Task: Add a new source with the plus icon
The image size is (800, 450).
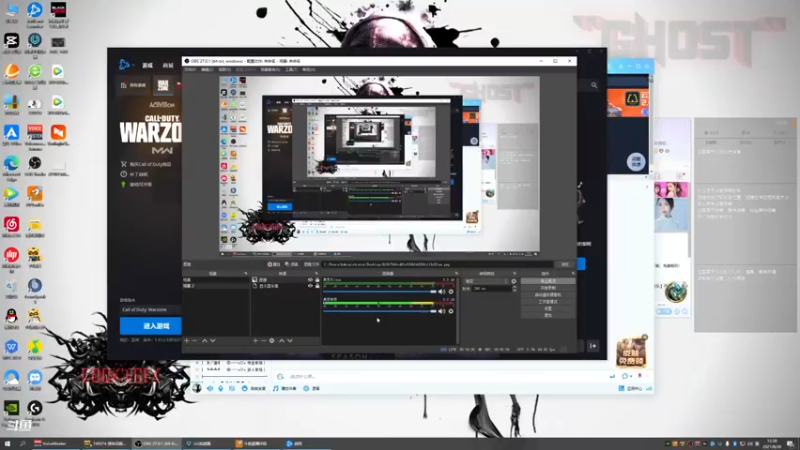Action: [x=256, y=340]
